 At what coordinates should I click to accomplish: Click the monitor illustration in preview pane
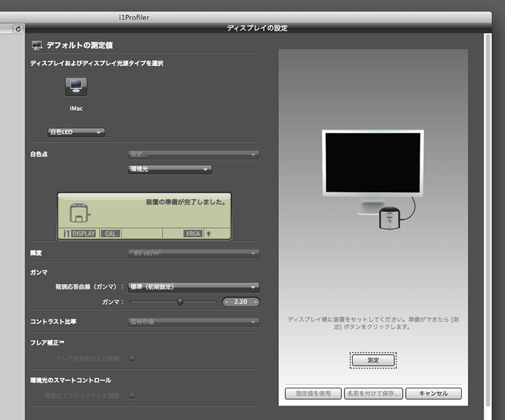coord(373,172)
